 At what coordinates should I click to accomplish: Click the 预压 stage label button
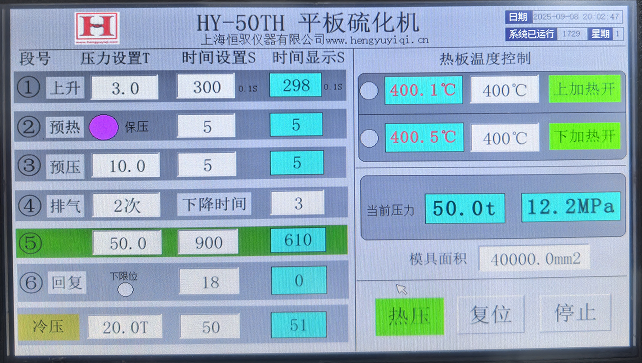[65, 166]
